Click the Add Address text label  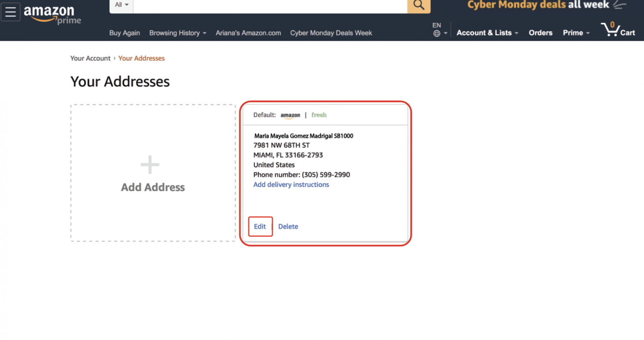153,187
